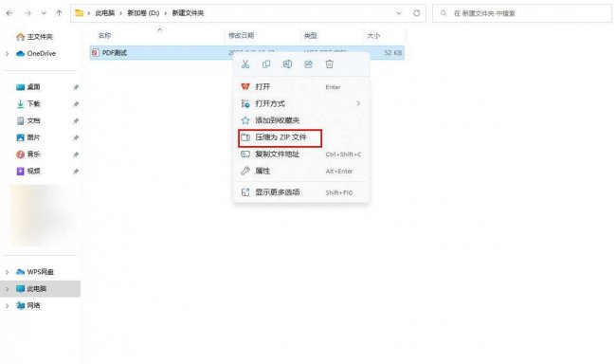Choose 打开 in the context menu
The image size is (616, 364).
point(301,87)
